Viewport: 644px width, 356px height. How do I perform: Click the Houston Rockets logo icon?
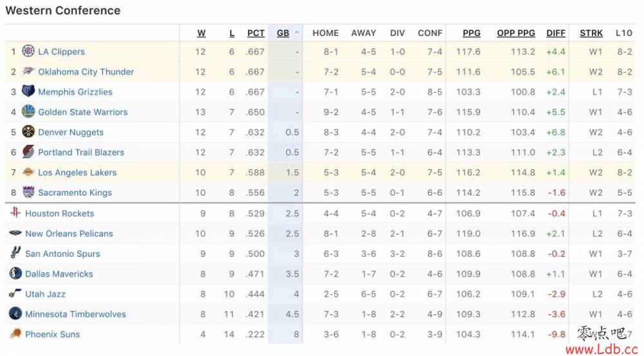(x=15, y=212)
